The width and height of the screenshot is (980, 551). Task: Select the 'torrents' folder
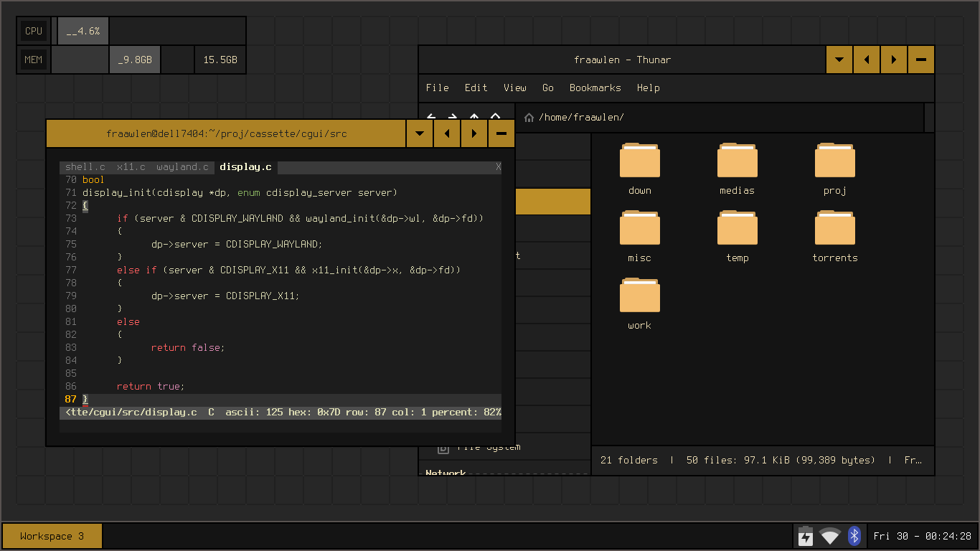(834, 228)
